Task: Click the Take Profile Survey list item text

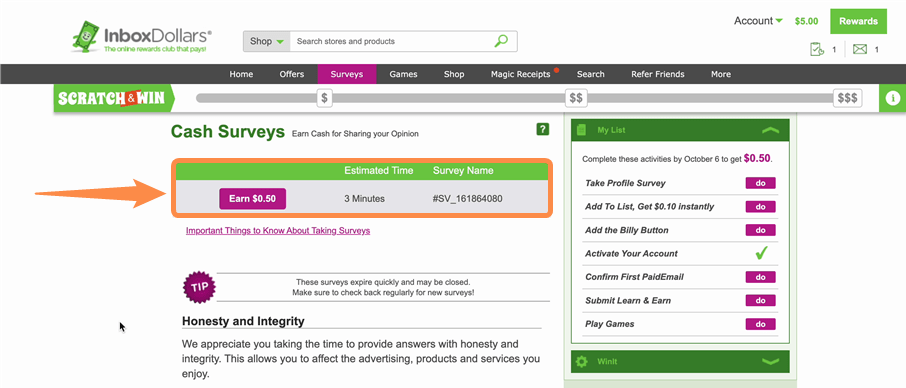Action: tap(625, 183)
